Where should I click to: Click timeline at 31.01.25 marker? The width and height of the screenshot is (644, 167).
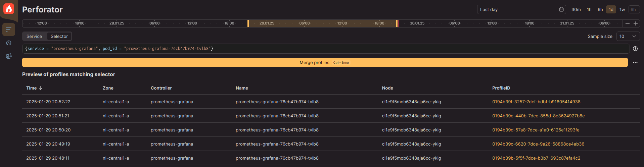[567, 23]
